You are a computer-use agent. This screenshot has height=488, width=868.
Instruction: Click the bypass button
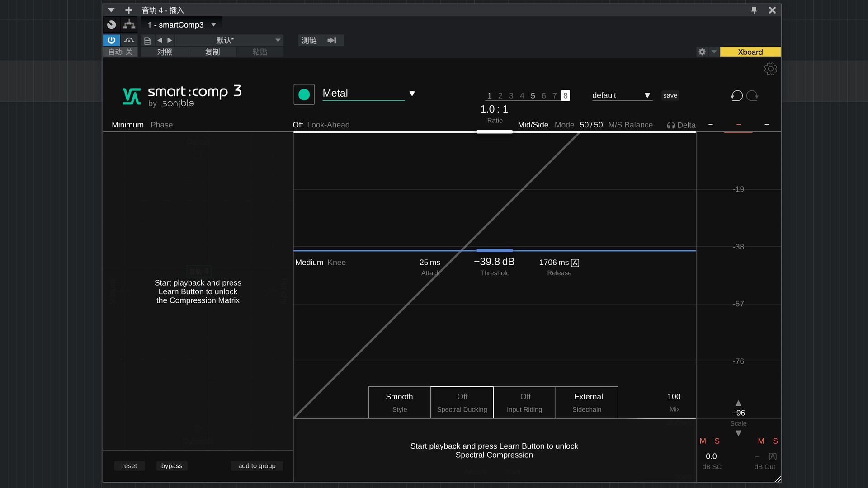(x=172, y=466)
